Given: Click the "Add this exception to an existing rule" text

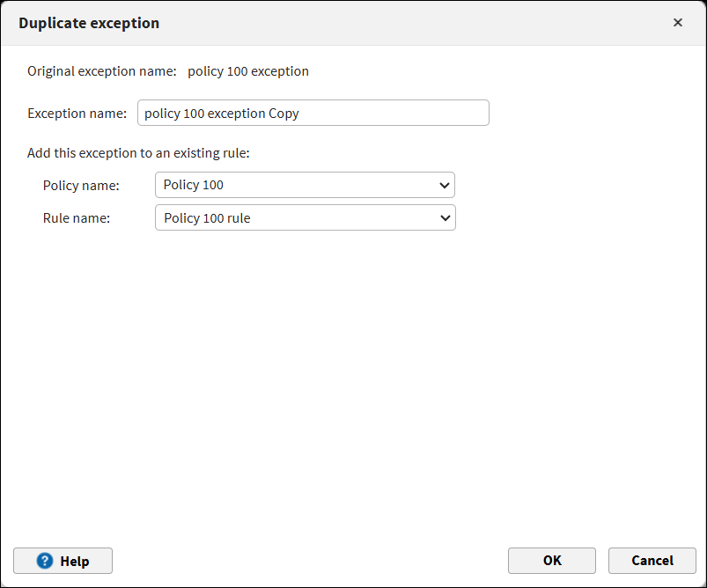Looking at the screenshot, I should pyautogui.click(x=139, y=153).
